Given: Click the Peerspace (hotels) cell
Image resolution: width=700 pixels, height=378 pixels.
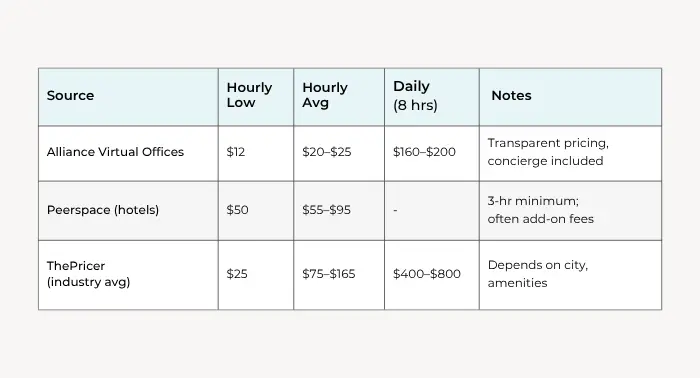Looking at the screenshot, I should pyautogui.click(x=128, y=211).
